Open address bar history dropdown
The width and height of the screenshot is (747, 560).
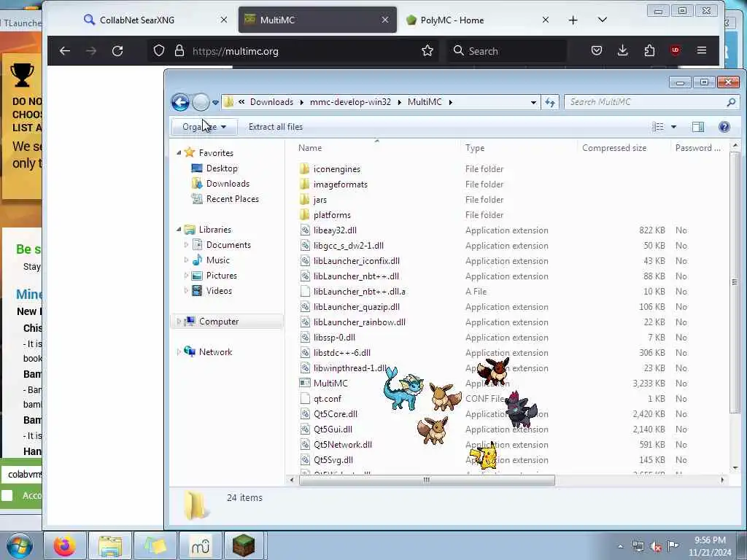[533, 102]
